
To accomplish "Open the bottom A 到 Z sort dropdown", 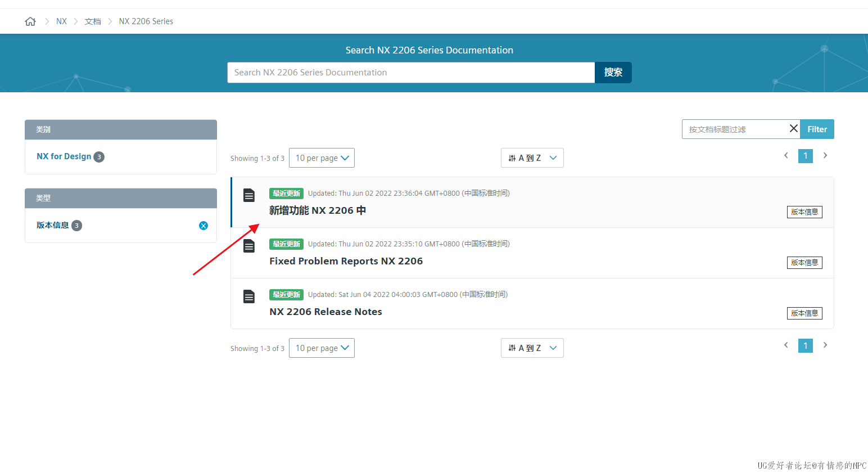I will point(532,348).
